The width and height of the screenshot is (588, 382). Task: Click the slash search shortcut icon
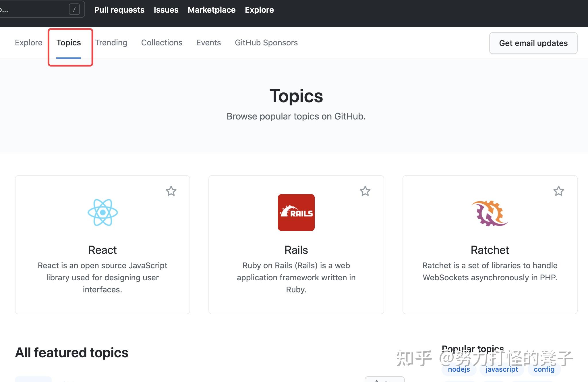[x=74, y=9]
